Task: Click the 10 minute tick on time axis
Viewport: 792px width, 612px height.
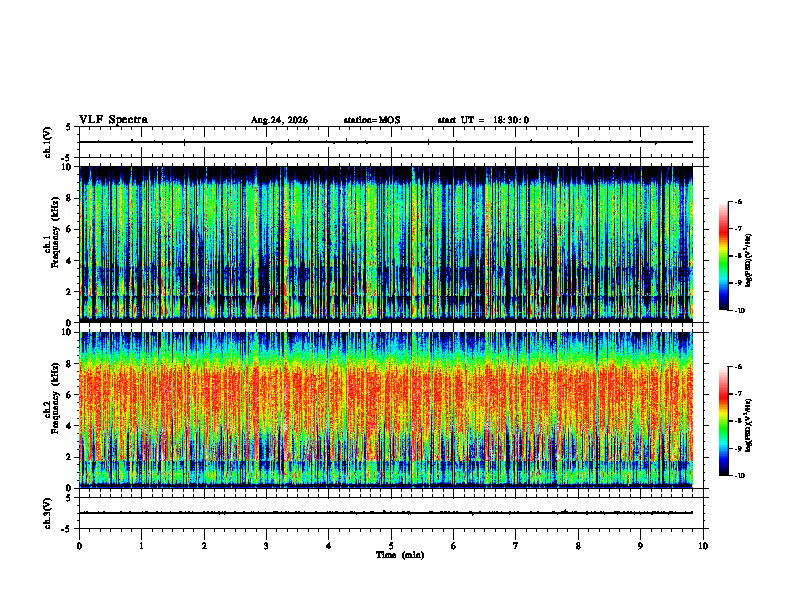Action: point(703,546)
